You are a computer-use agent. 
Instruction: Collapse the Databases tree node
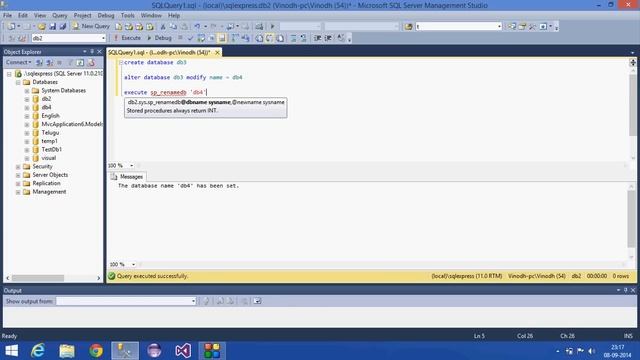[18, 82]
